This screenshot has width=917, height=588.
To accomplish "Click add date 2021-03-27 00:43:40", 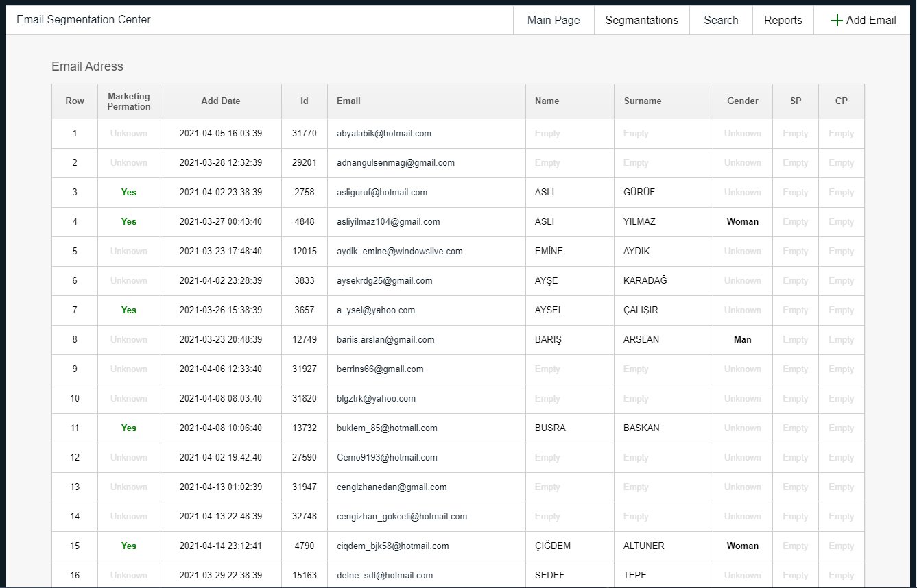I will pos(221,222).
